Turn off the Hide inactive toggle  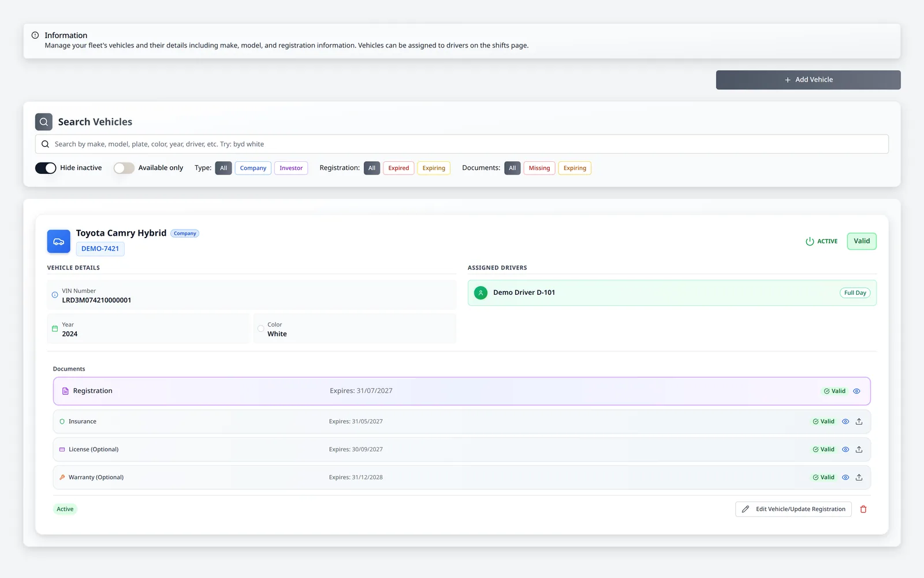pyautogui.click(x=46, y=168)
